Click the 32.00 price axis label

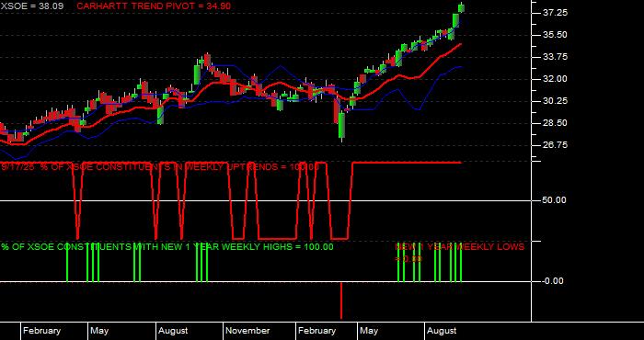tap(556, 79)
